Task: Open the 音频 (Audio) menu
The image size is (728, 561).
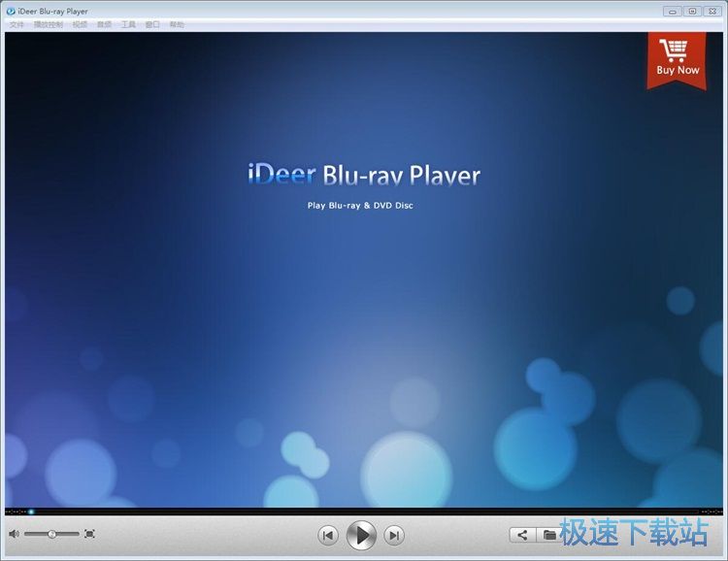Action: 104,24
